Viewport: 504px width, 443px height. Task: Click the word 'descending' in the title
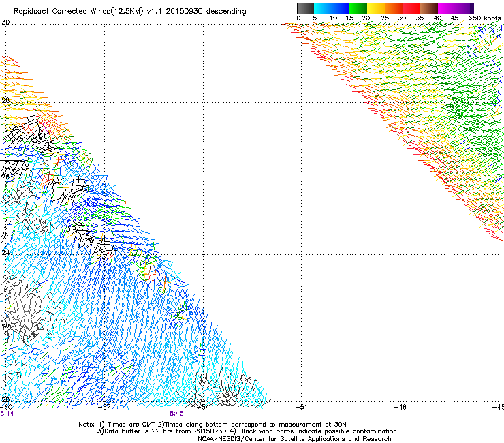click(226, 12)
